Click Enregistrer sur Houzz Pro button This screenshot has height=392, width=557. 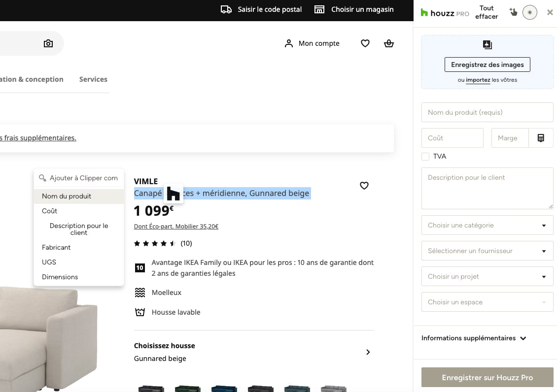(487, 377)
